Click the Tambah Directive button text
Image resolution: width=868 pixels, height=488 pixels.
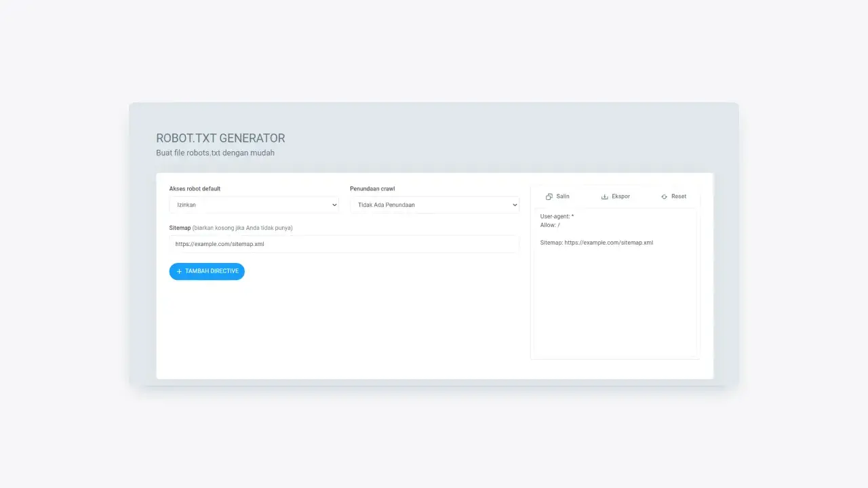212,271
